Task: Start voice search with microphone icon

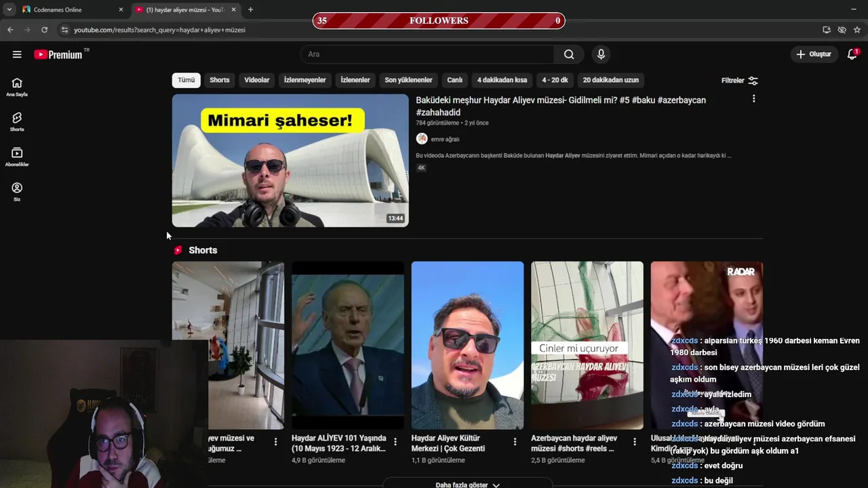Action: [600, 54]
